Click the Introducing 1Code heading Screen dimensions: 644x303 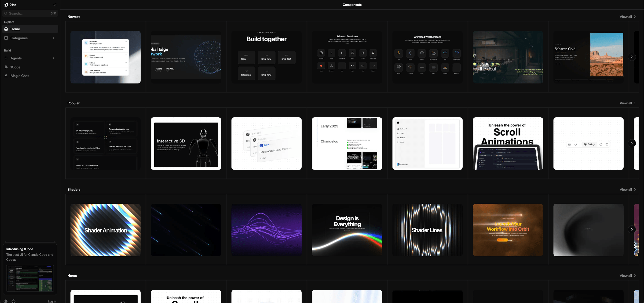20,249
